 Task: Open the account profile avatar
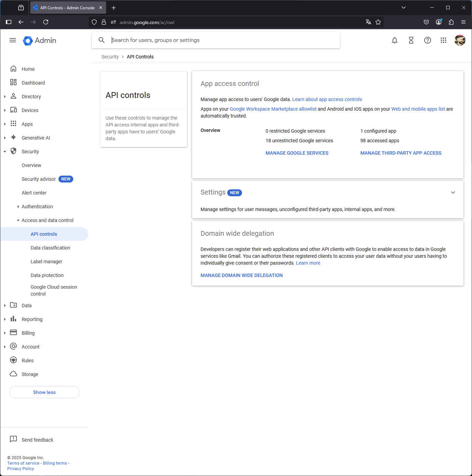(460, 40)
